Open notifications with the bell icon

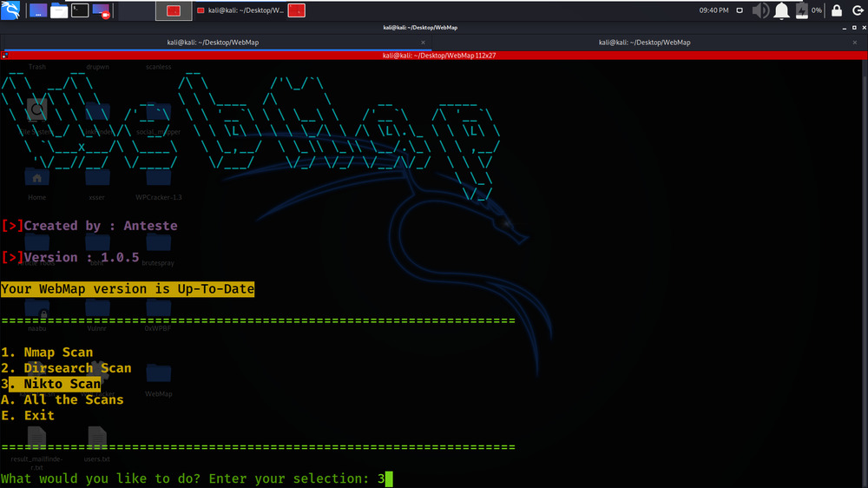click(781, 10)
